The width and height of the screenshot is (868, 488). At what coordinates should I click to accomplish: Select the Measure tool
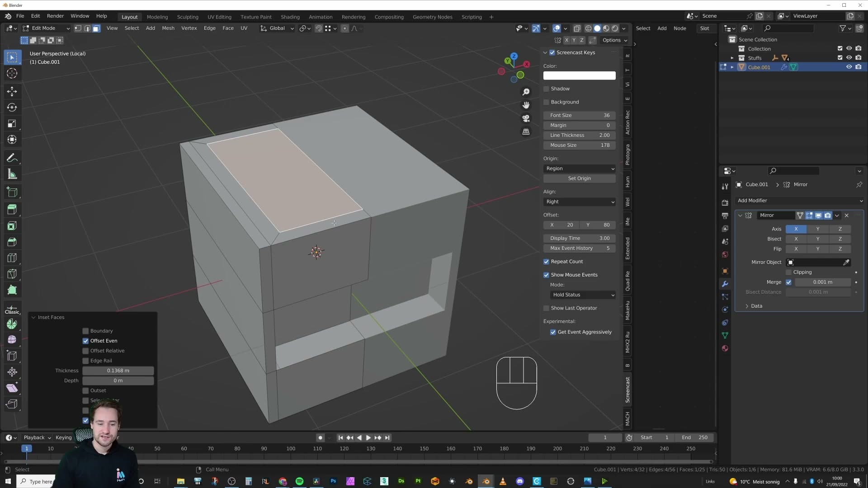(x=12, y=174)
